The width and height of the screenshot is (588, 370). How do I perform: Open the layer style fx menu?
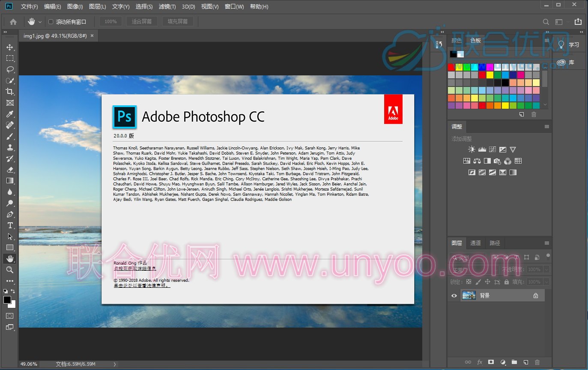click(480, 362)
